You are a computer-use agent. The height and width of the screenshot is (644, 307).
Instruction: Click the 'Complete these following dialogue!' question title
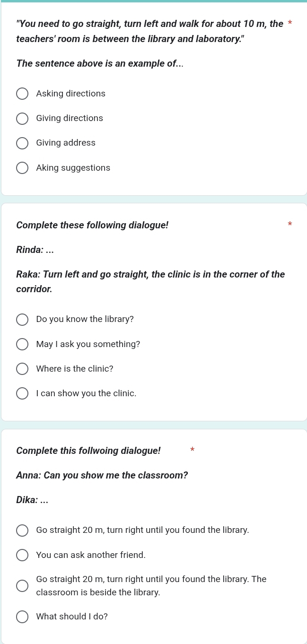[92, 225]
